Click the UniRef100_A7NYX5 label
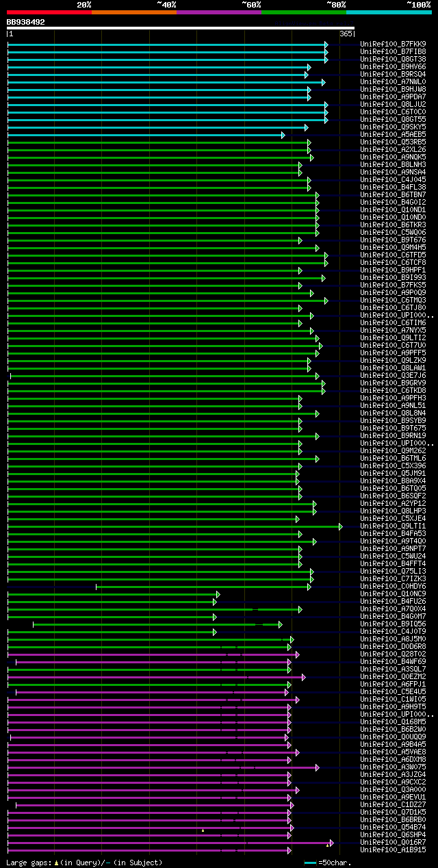 [393, 331]
